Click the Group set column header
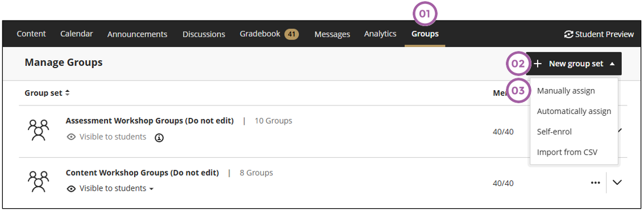This screenshot has width=644, height=211. point(44,93)
